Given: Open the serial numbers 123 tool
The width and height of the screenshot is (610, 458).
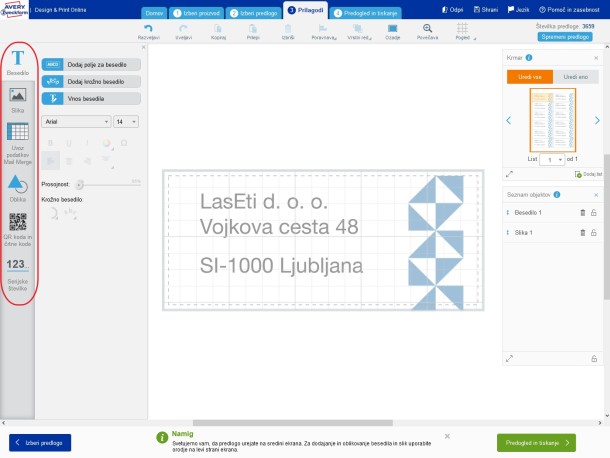Looking at the screenshot, I should (18, 274).
